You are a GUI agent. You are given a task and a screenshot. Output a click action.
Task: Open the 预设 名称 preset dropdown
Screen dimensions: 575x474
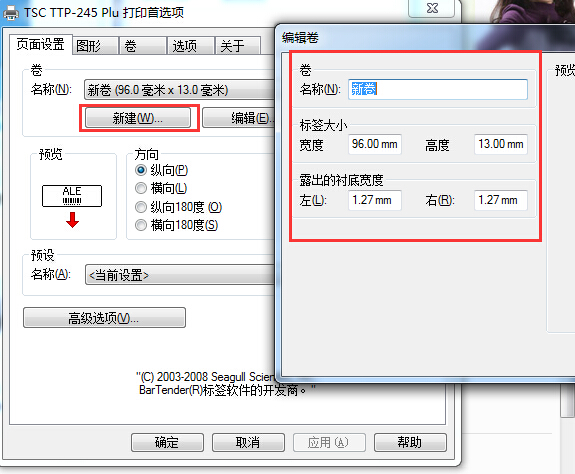pos(180,275)
